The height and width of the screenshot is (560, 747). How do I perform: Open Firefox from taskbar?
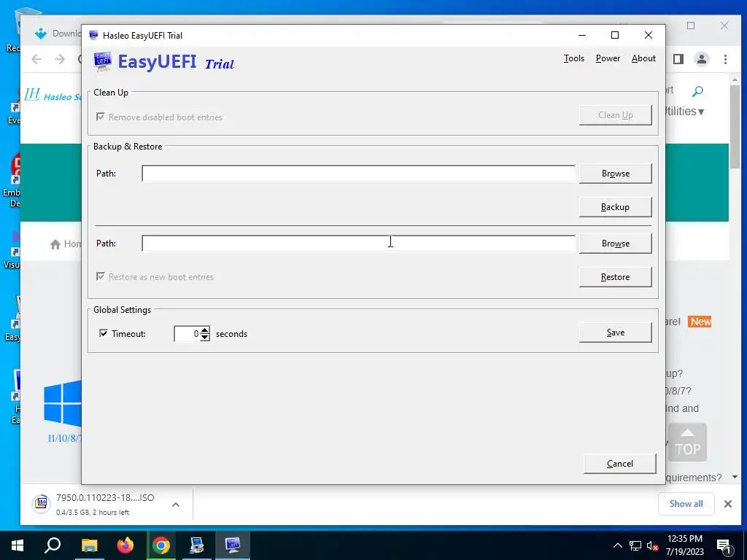125,545
